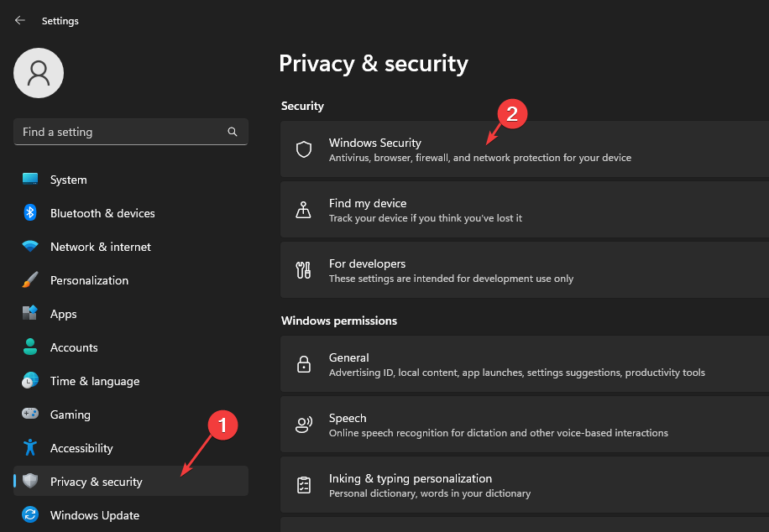Click the Windows Security shield icon
This screenshot has height=532, width=769.
click(304, 149)
